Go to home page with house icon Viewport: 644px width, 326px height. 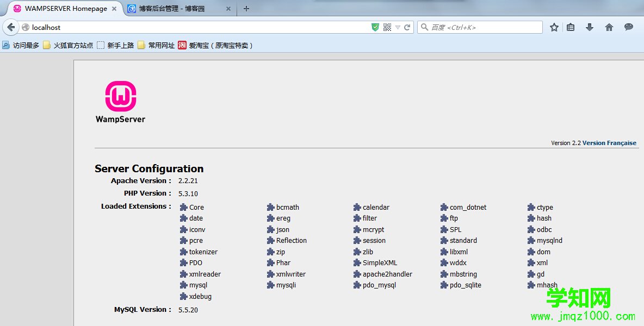[609, 27]
